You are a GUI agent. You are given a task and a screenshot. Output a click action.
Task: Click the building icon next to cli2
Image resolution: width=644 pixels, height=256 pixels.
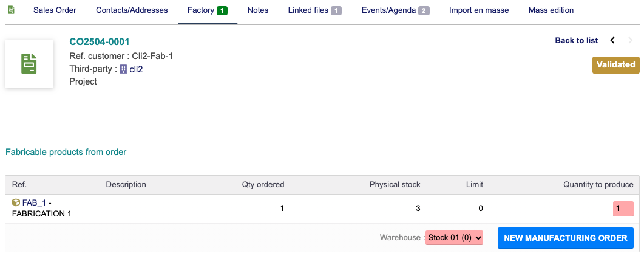click(124, 69)
